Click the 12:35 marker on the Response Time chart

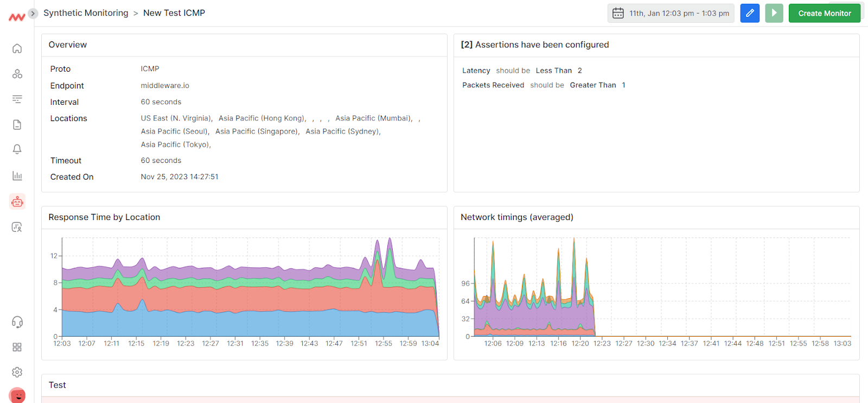[x=260, y=343]
